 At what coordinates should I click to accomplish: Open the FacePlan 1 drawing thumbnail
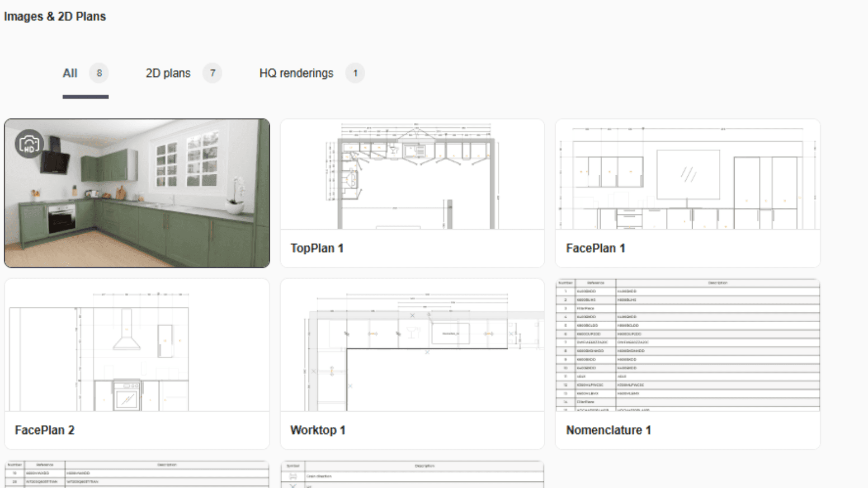pyautogui.click(x=688, y=174)
